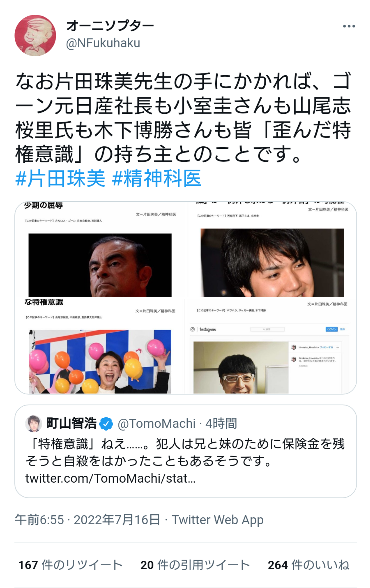This screenshot has width=370, height=588.
Task: Open the オーニソプター display name
Action: 110,26
